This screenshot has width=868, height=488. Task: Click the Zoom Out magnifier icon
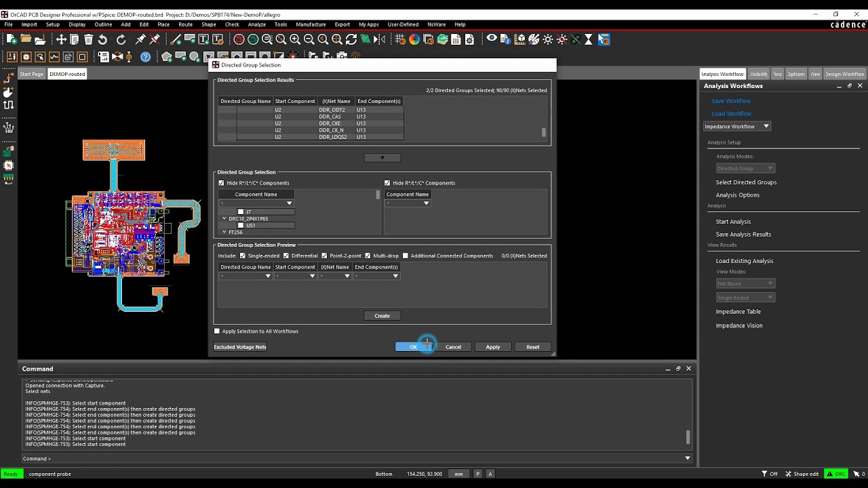click(309, 40)
